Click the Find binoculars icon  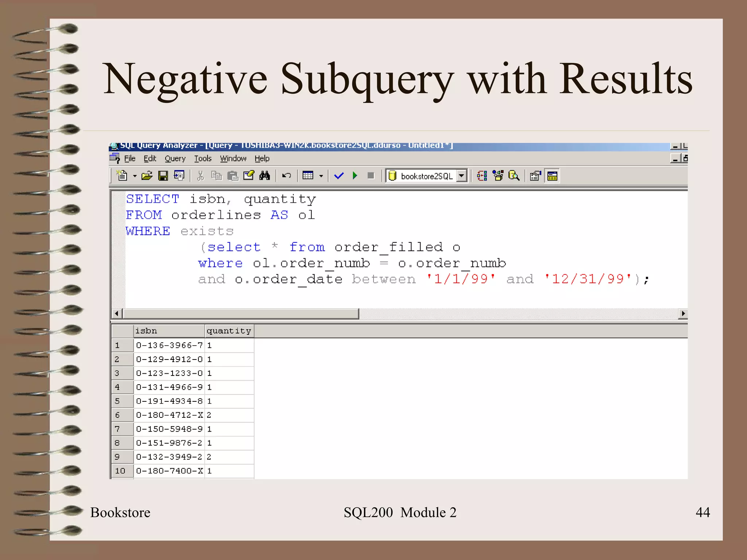[x=265, y=176]
